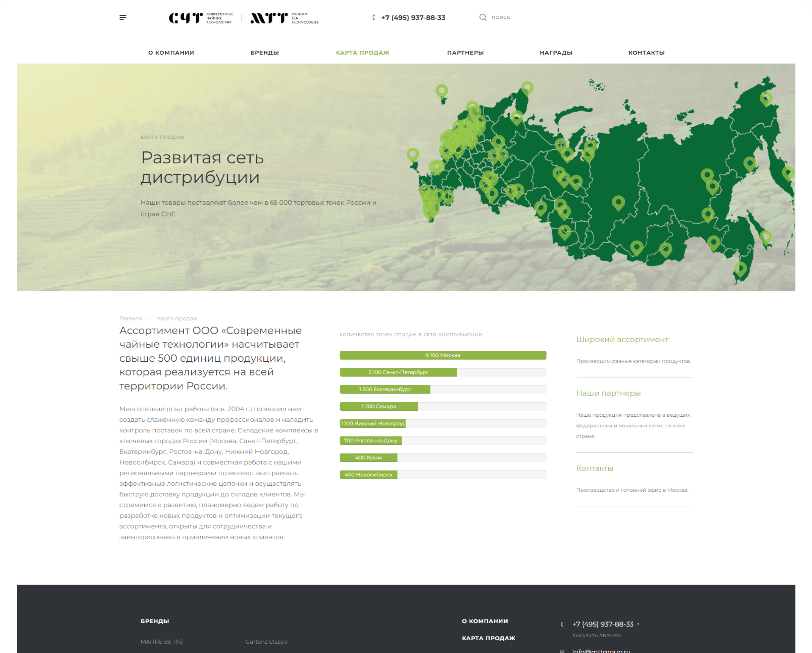Click the footer phone handset icon
Screen dimensions: 812x653
pos(562,624)
